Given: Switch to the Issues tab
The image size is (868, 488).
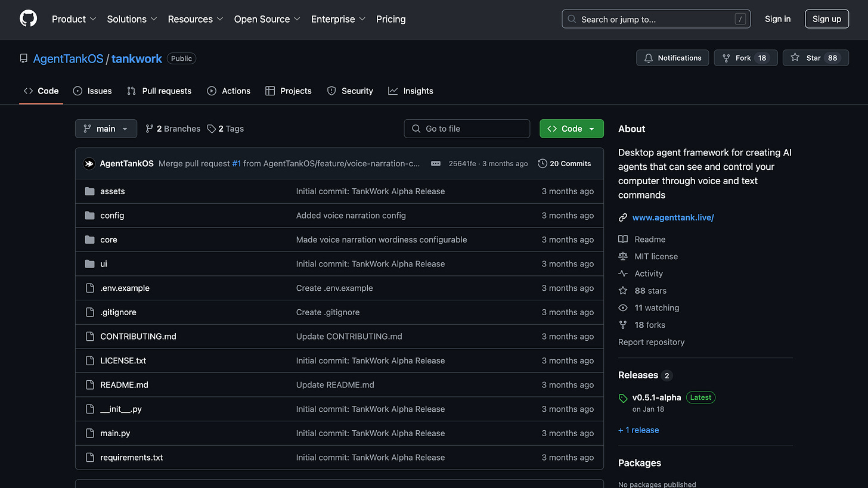Looking at the screenshot, I should point(92,91).
